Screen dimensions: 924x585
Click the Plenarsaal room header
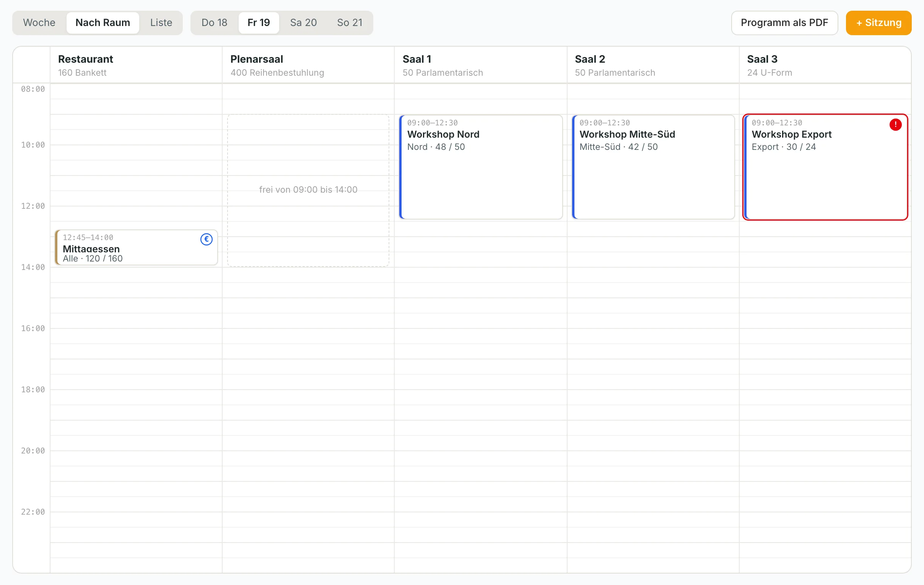click(308, 65)
